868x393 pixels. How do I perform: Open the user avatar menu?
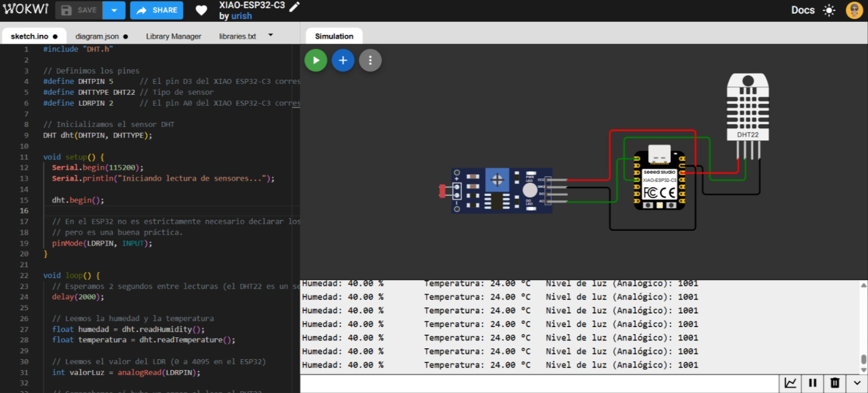pos(854,10)
